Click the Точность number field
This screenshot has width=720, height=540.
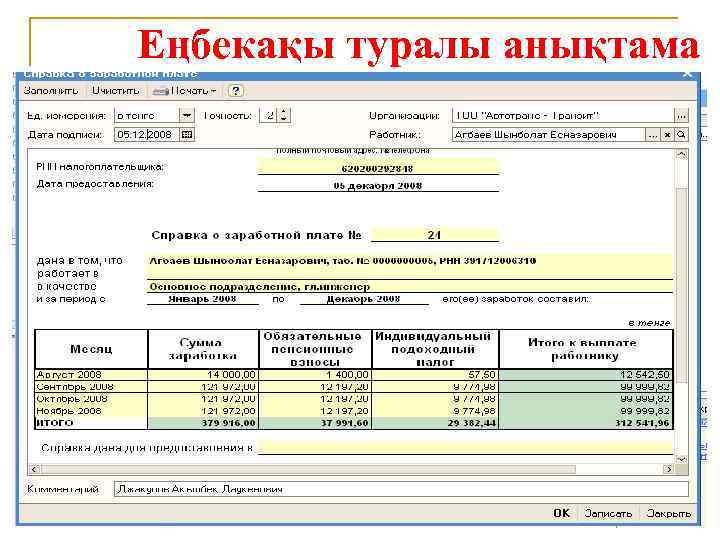[x=269, y=116]
